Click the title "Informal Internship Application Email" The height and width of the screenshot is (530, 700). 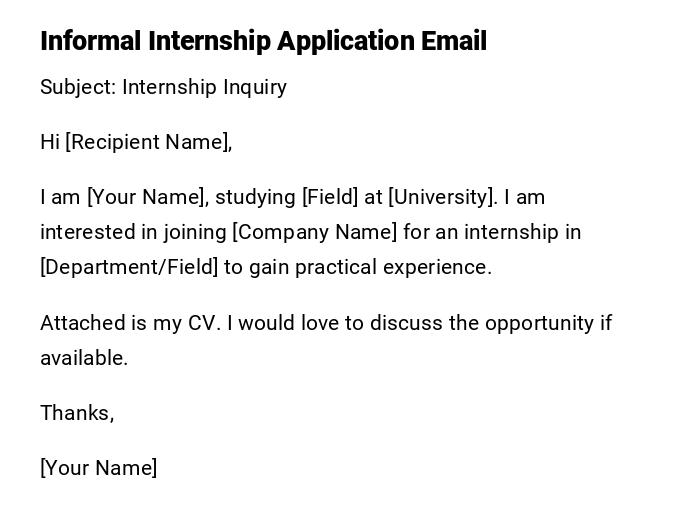(x=263, y=41)
